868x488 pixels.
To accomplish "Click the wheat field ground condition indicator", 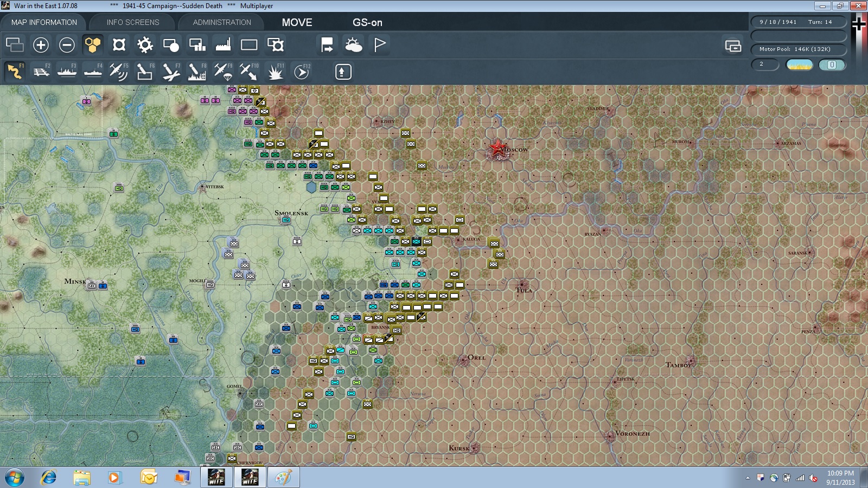I will click(x=799, y=65).
